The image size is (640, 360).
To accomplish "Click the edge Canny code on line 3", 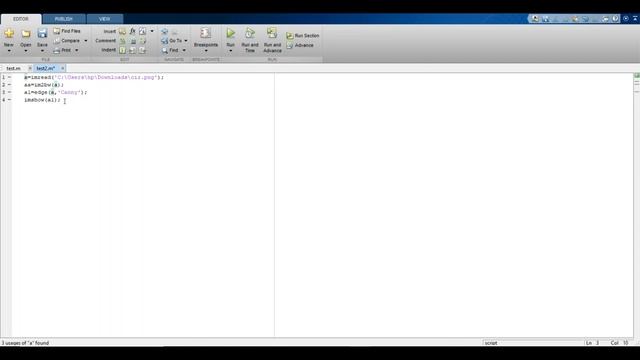I will 56,92.
